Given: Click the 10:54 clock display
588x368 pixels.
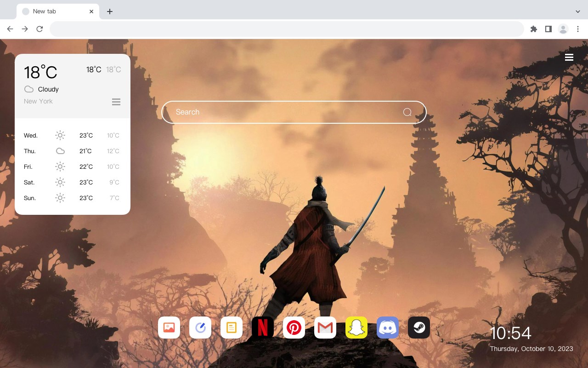Looking at the screenshot, I should point(511,333).
